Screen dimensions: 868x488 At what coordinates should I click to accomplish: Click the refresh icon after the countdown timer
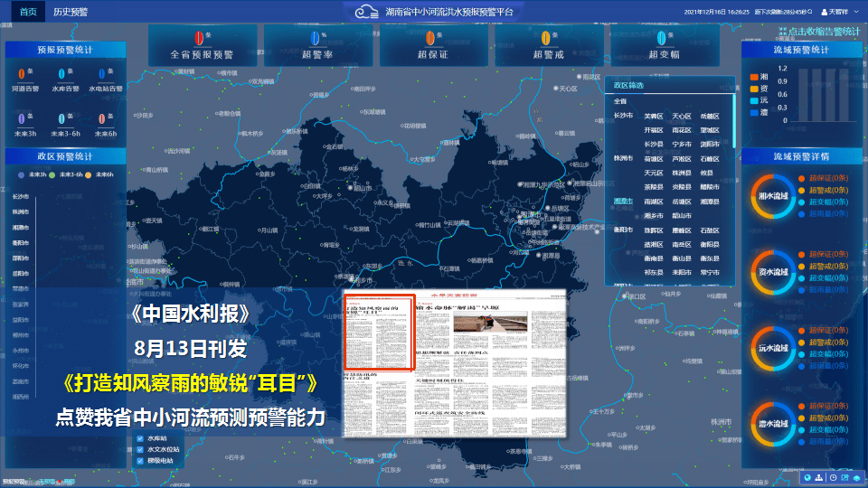(x=809, y=12)
